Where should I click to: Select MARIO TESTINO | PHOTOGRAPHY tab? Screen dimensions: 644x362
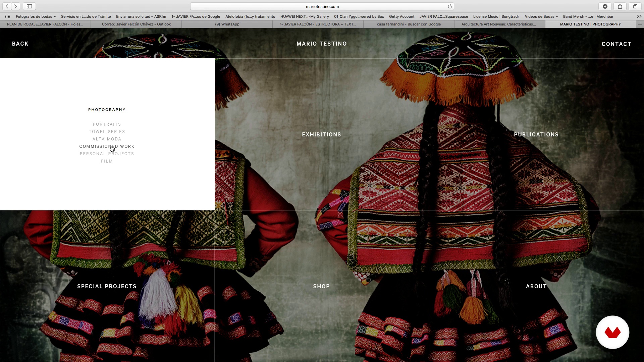[x=590, y=24]
